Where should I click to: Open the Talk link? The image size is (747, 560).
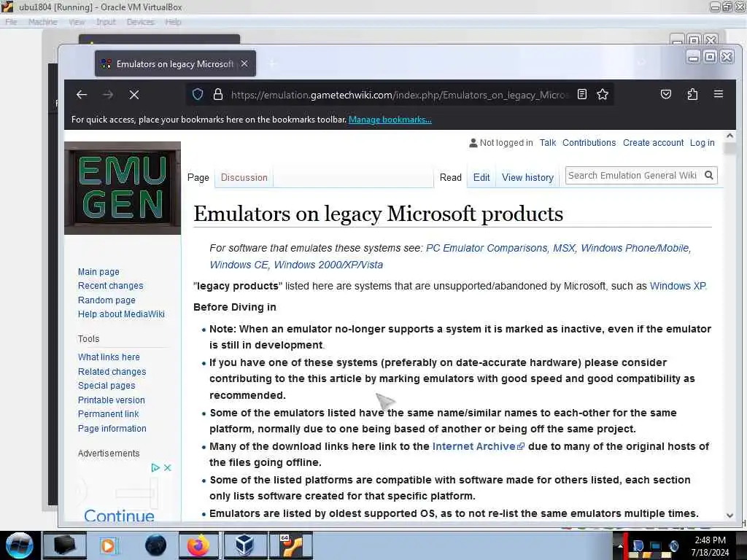[x=547, y=143]
